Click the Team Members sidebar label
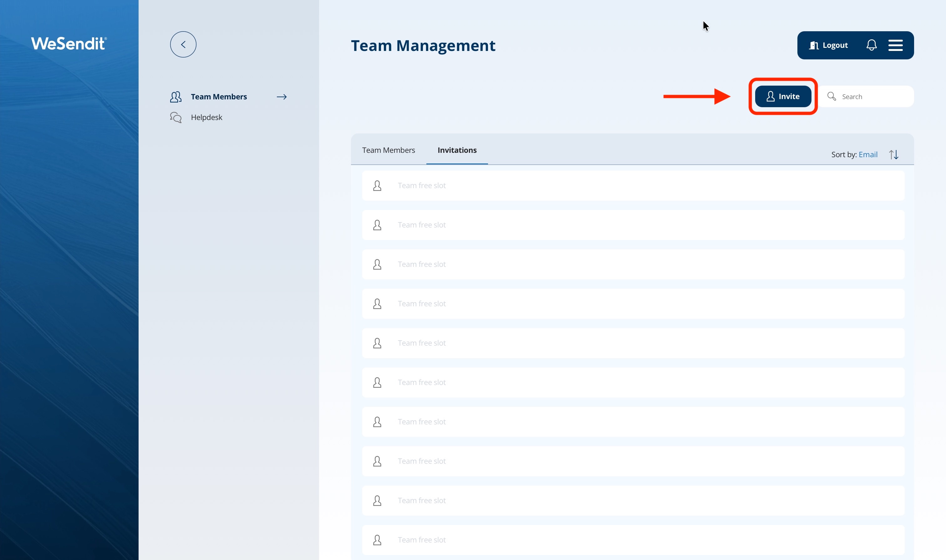 (219, 97)
